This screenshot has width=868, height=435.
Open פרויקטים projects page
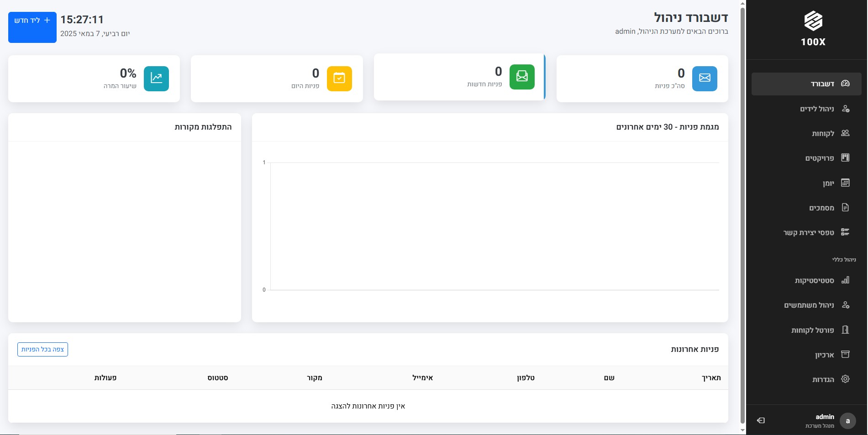(820, 158)
